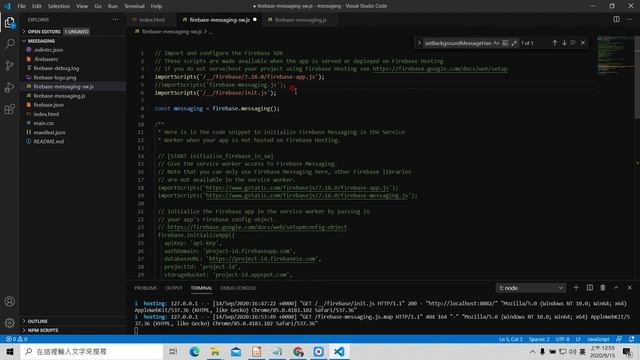Click the JavaScript language mode in status bar

[598, 339]
